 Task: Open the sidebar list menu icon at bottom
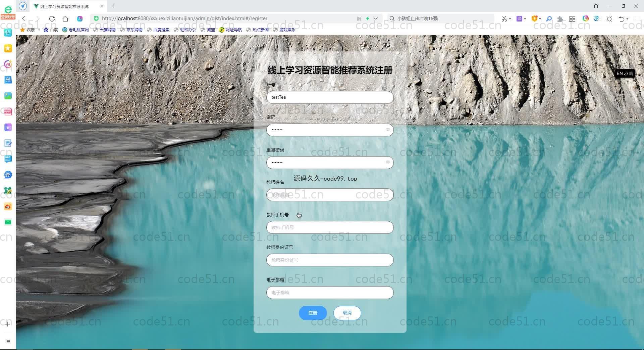pos(8,342)
